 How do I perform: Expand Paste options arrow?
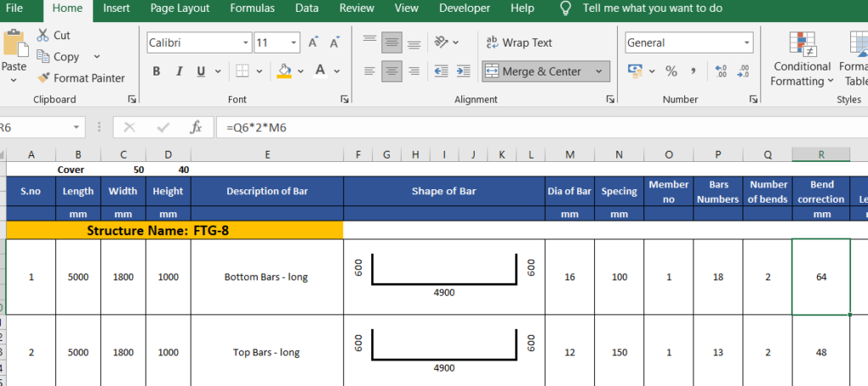click(14, 81)
